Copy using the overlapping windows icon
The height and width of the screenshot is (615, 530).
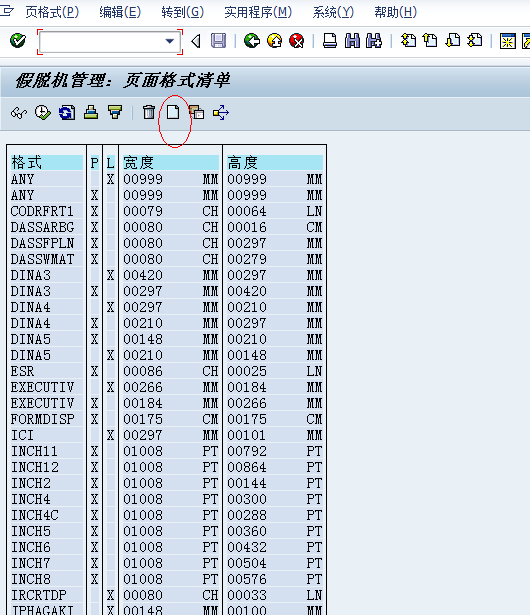tap(197, 113)
